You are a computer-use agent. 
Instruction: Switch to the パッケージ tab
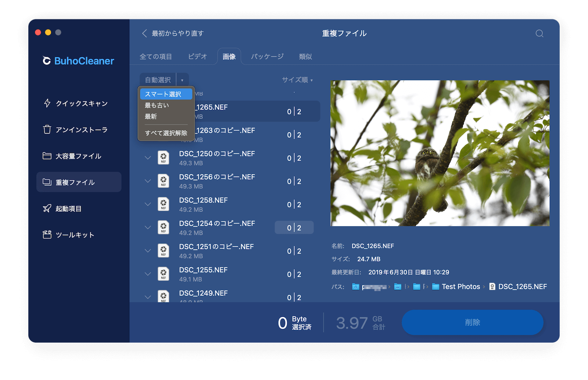(x=267, y=57)
